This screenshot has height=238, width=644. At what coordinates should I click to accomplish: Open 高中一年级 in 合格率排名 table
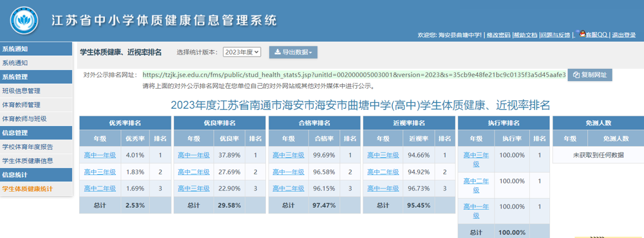tap(289, 172)
